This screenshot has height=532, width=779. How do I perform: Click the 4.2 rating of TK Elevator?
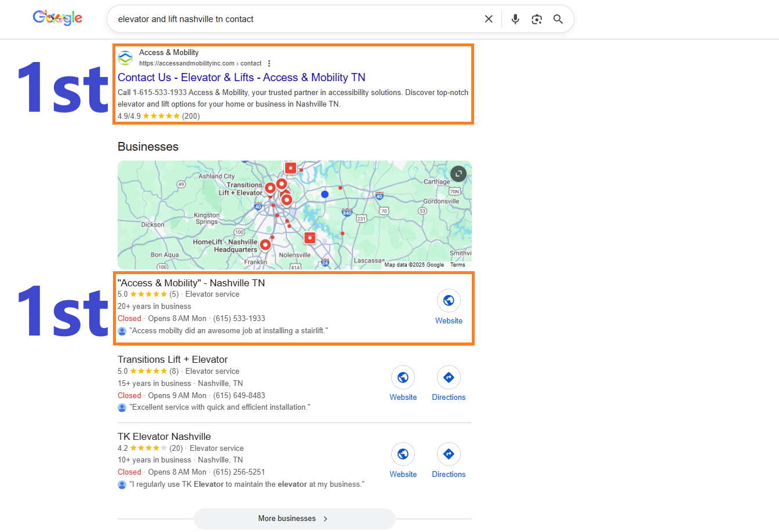(x=123, y=448)
